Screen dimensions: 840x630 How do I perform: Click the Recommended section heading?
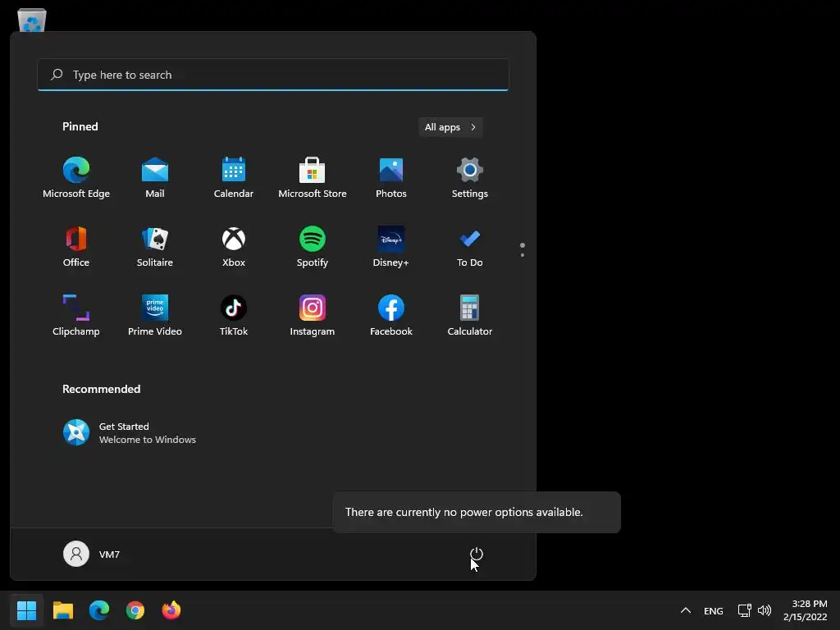coord(101,389)
